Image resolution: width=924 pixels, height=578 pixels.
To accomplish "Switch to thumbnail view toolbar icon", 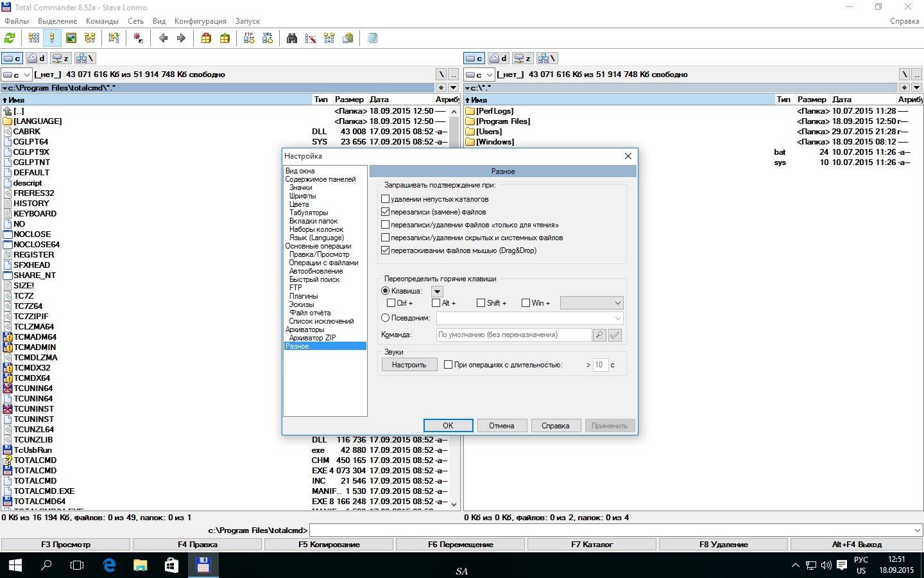I will 71,39.
